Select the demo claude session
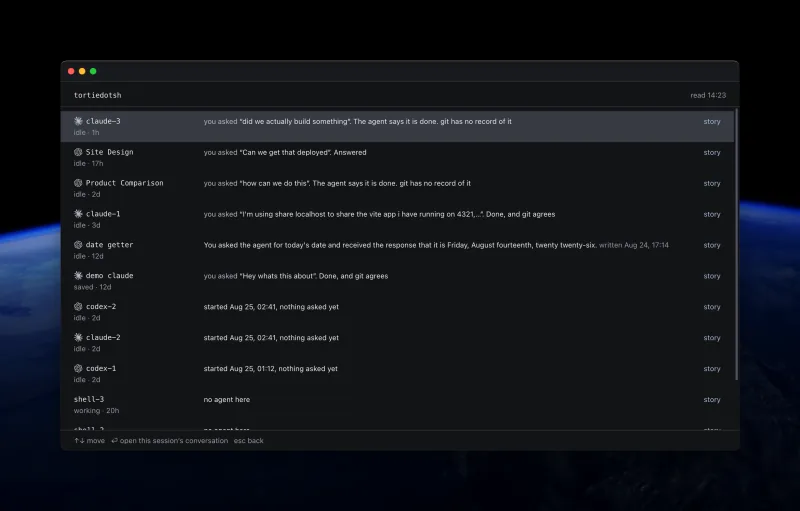 (109, 275)
